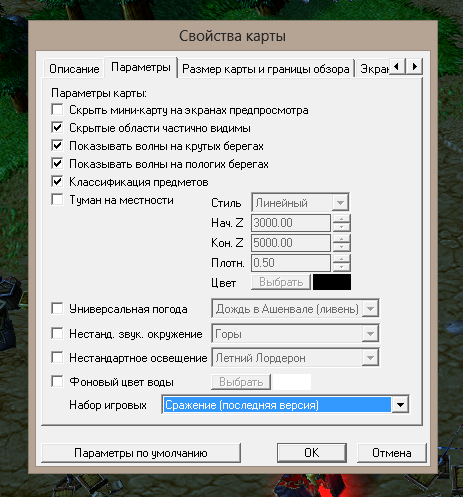Screen dimensions: 463x497
Task: Click Параметры по умолчанию button
Action: tap(141, 453)
